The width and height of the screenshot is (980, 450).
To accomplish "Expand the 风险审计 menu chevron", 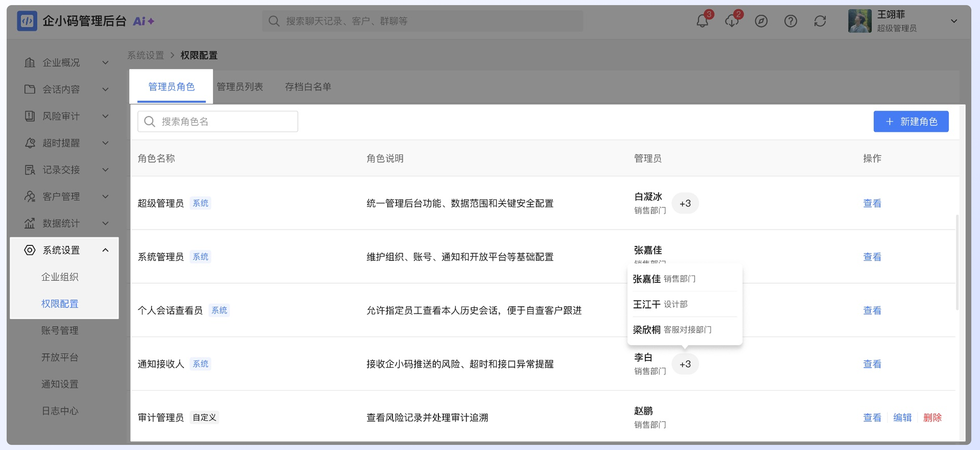I will click(105, 116).
